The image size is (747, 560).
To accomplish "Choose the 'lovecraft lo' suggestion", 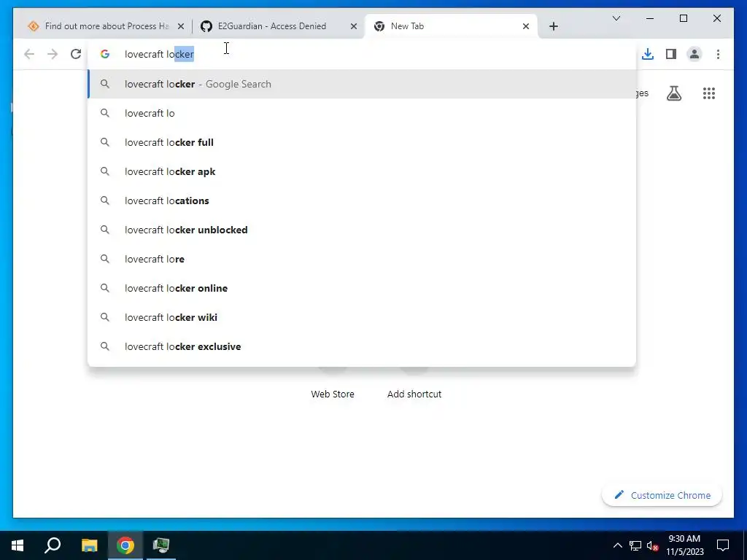I will [x=362, y=113].
